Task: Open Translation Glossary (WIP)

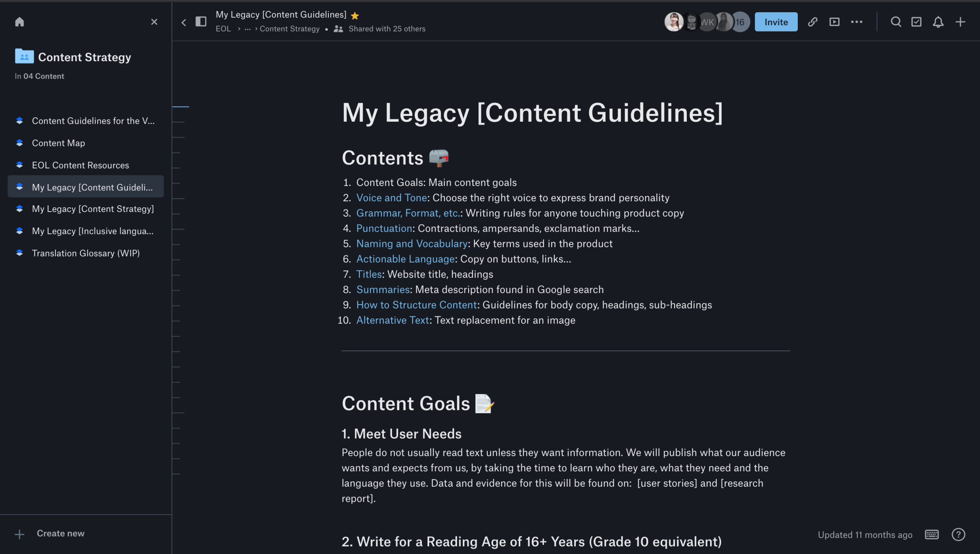Action: tap(86, 253)
